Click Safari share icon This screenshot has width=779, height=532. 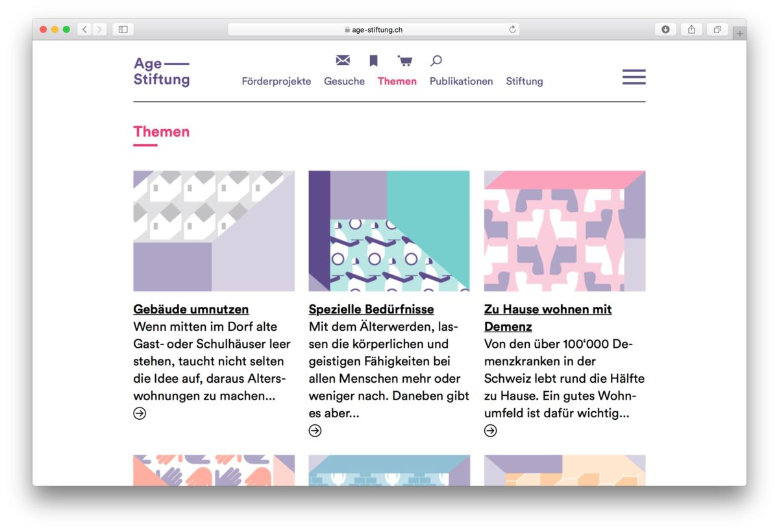tap(691, 29)
